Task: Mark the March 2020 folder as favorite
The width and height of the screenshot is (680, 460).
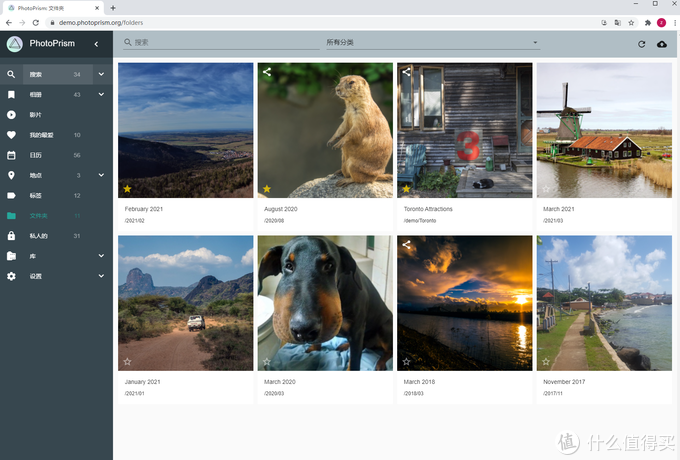Action: [267, 362]
